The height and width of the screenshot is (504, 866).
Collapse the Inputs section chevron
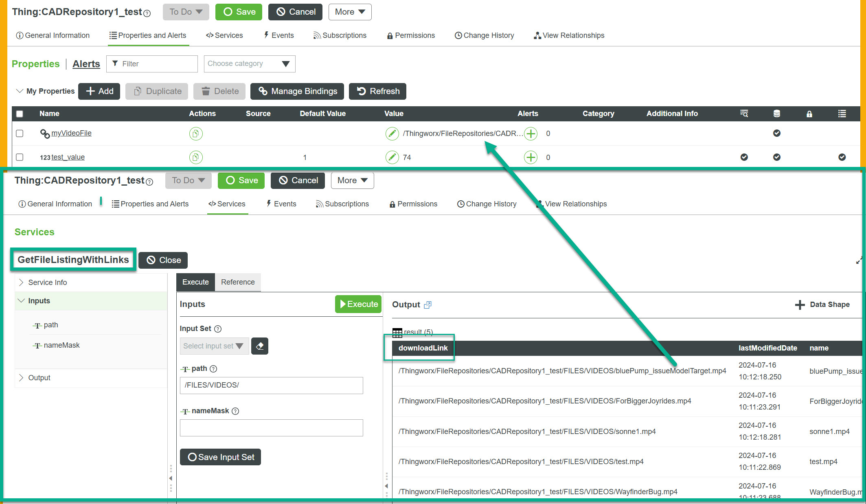click(22, 300)
